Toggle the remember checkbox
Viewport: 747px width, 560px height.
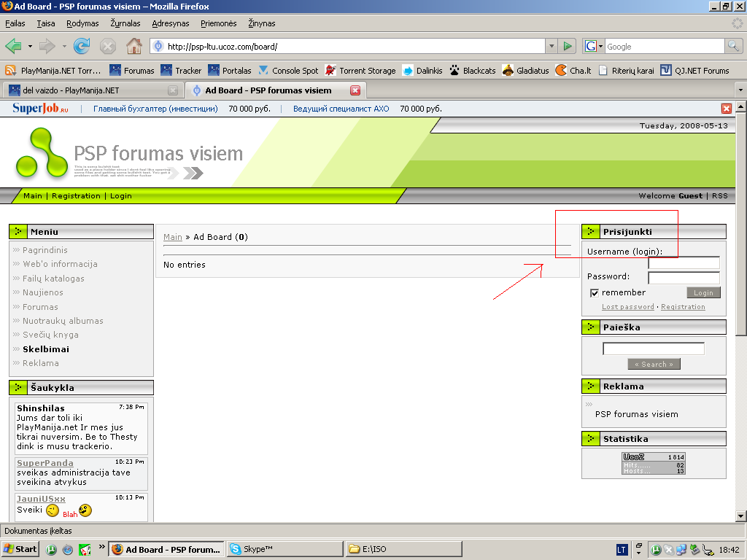[x=594, y=293]
